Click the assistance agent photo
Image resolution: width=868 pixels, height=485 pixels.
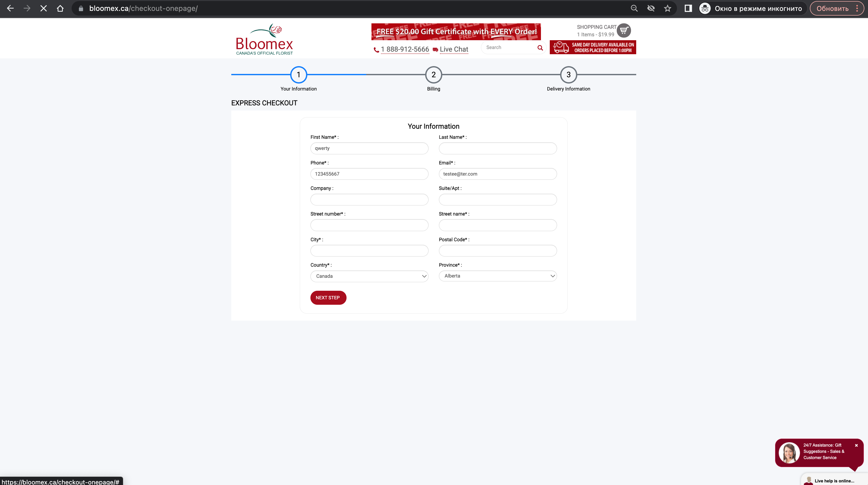pyautogui.click(x=789, y=453)
